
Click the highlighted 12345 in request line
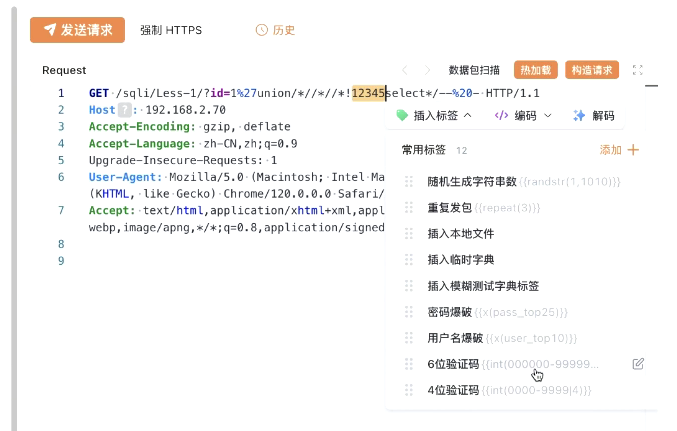[x=368, y=93]
